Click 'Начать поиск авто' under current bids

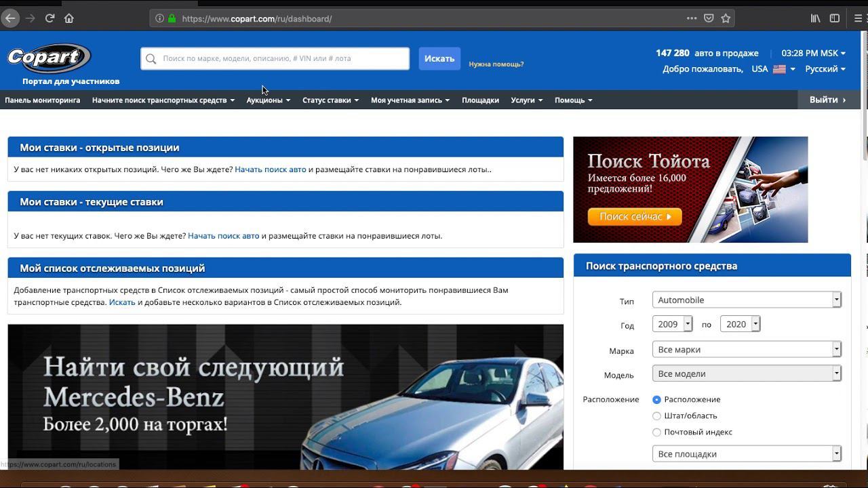224,236
